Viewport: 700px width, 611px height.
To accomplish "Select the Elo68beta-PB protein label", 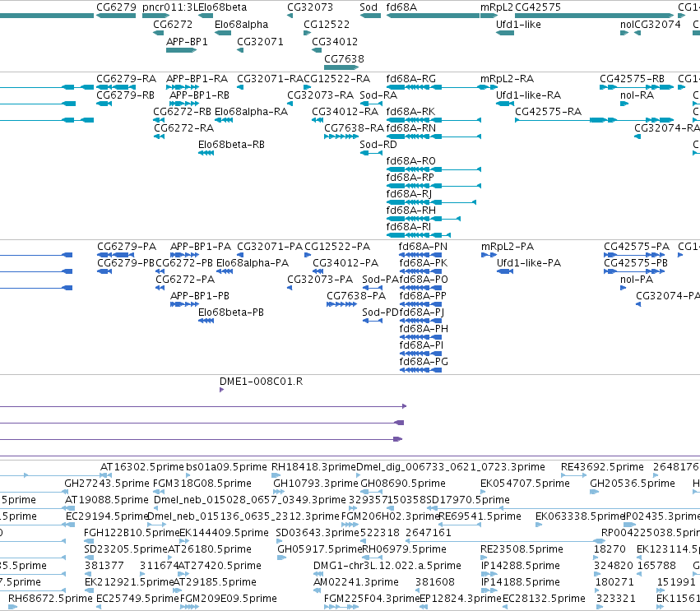I will 231,312.
